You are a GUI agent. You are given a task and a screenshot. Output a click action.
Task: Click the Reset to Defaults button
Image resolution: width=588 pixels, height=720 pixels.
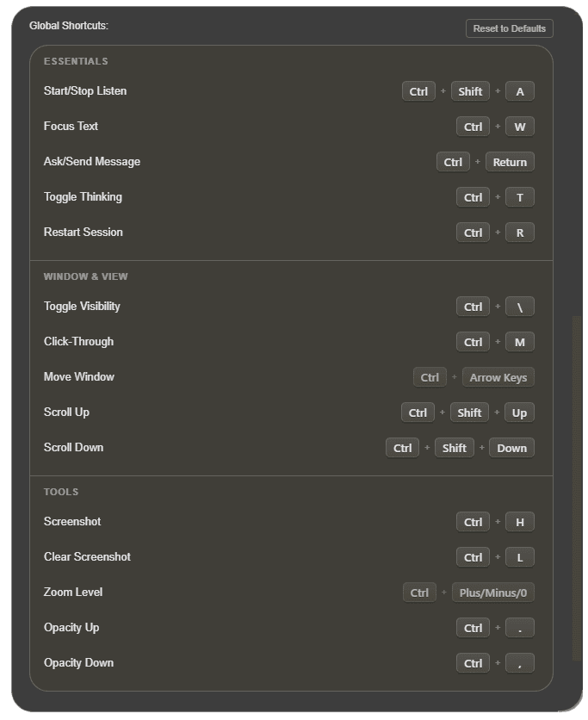point(510,28)
